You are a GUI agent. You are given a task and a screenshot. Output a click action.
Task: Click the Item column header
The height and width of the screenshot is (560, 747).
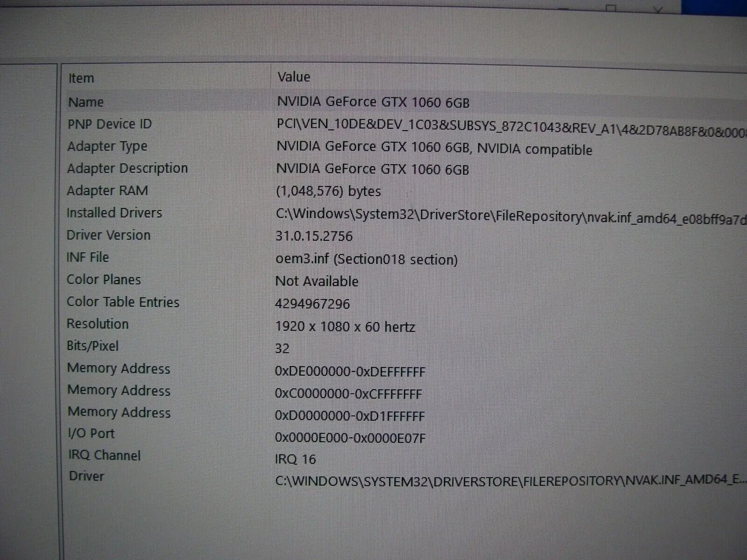coord(81,78)
